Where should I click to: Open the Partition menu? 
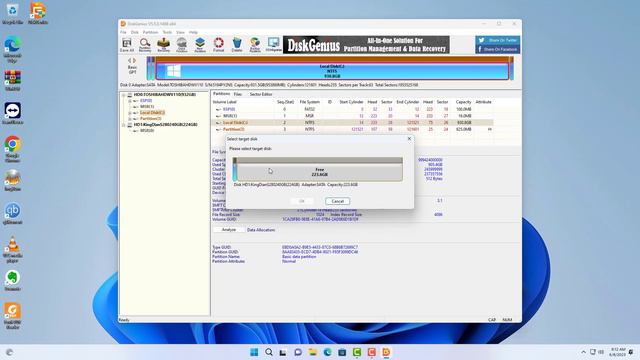(x=150, y=32)
